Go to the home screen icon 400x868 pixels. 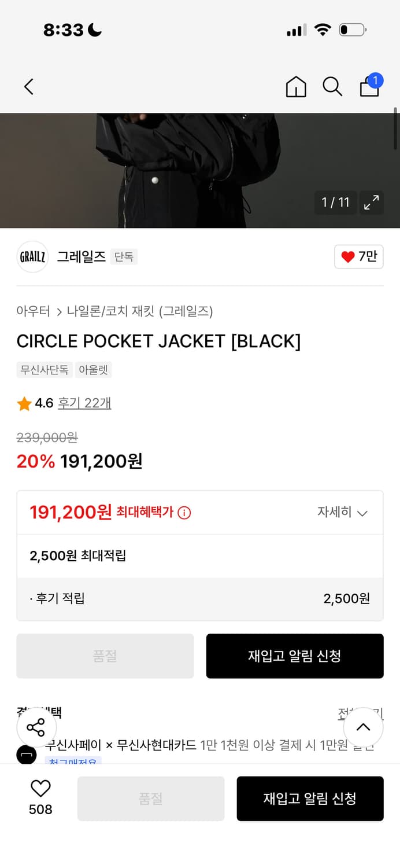(x=295, y=87)
